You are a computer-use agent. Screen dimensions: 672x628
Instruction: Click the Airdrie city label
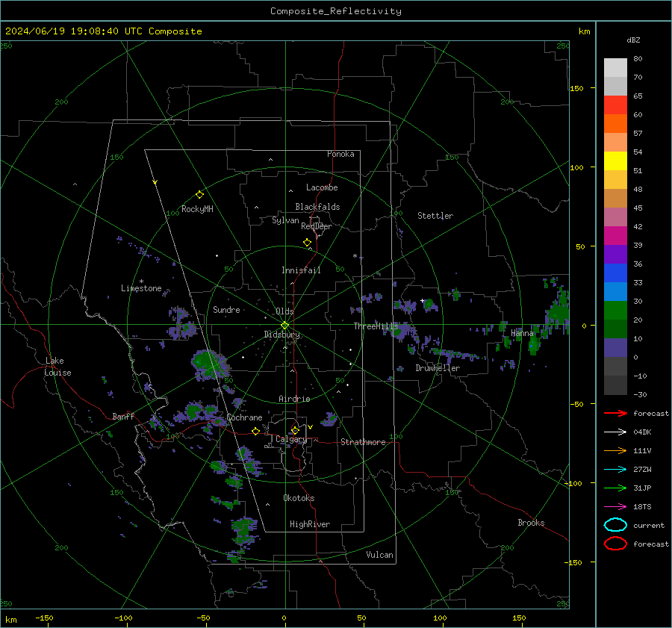[x=294, y=399]
